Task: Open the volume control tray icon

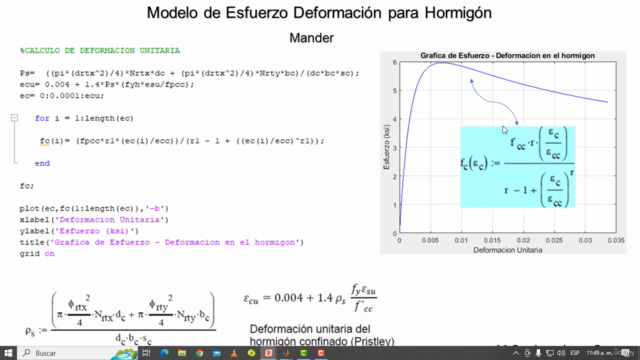Action: [561, 353]
